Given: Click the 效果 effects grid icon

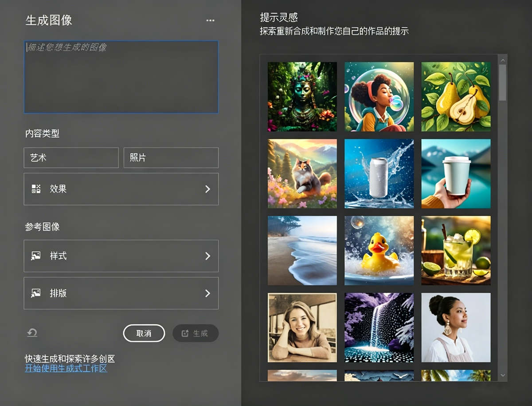Looking at the screenshot, I should (36, 189).
